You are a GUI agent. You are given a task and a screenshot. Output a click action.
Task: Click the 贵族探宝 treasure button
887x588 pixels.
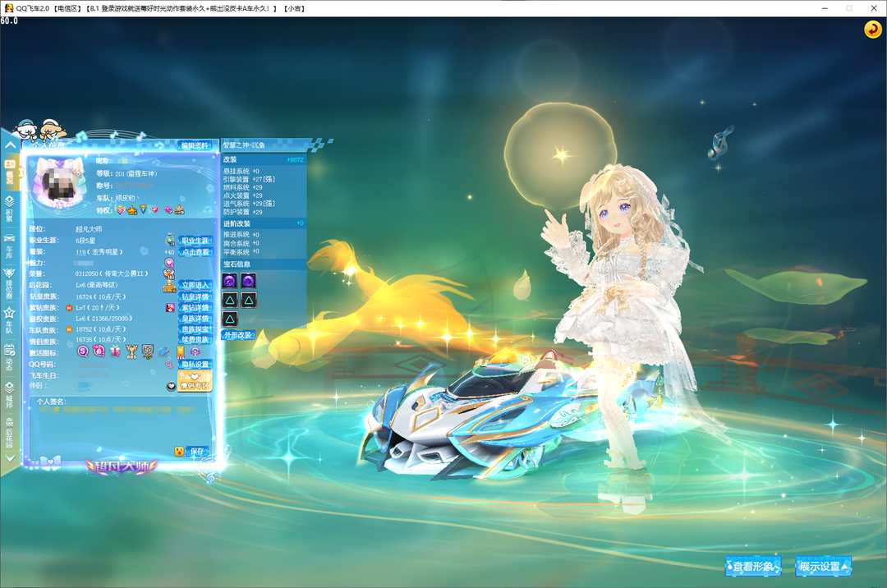[x=195, y=329]
